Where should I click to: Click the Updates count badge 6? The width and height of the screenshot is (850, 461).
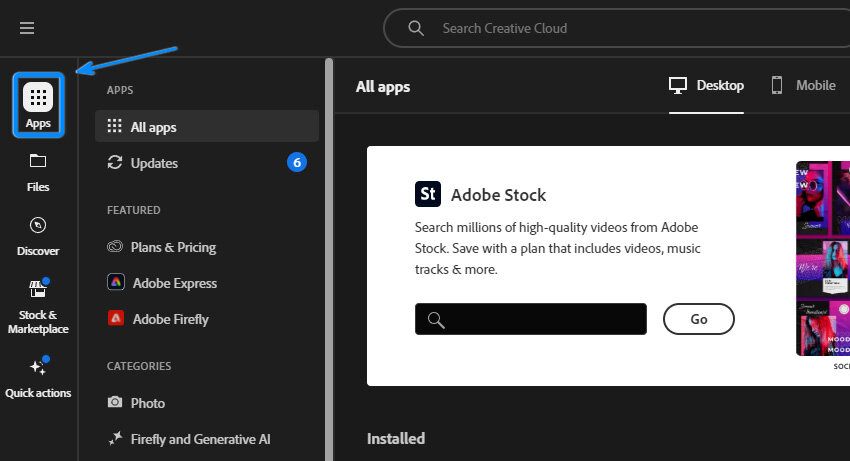pos(297,162)
